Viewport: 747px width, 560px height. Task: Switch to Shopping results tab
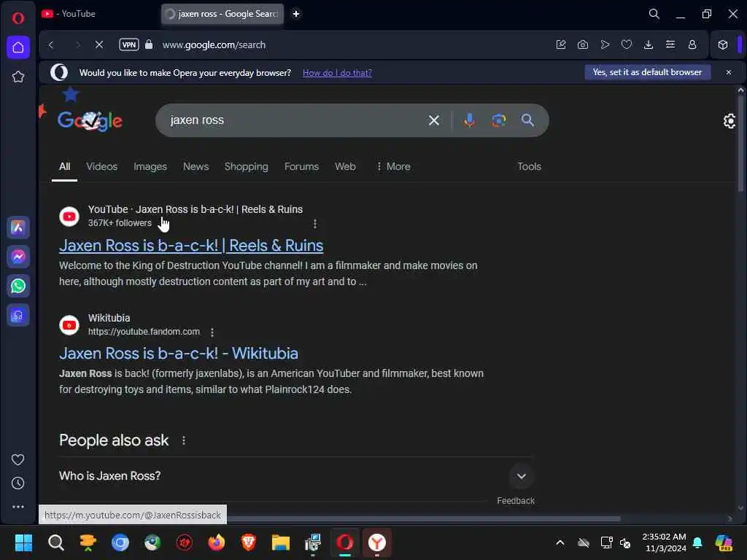click(247, 167)
